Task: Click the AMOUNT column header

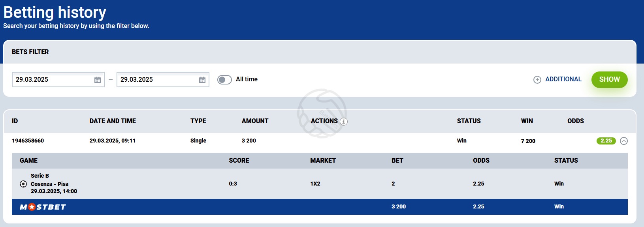Action: click(x=255, y=121)
